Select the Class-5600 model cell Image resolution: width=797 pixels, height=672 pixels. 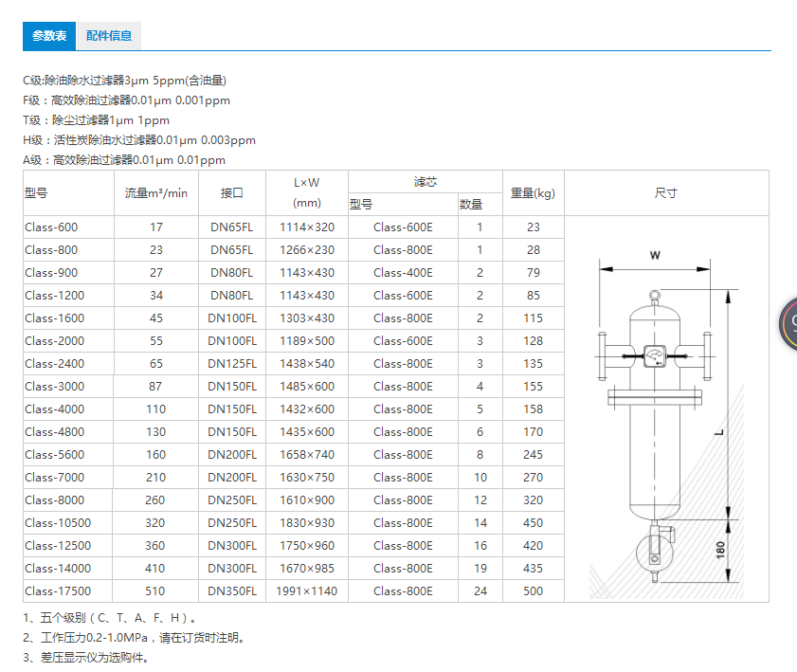click(68, 455)
